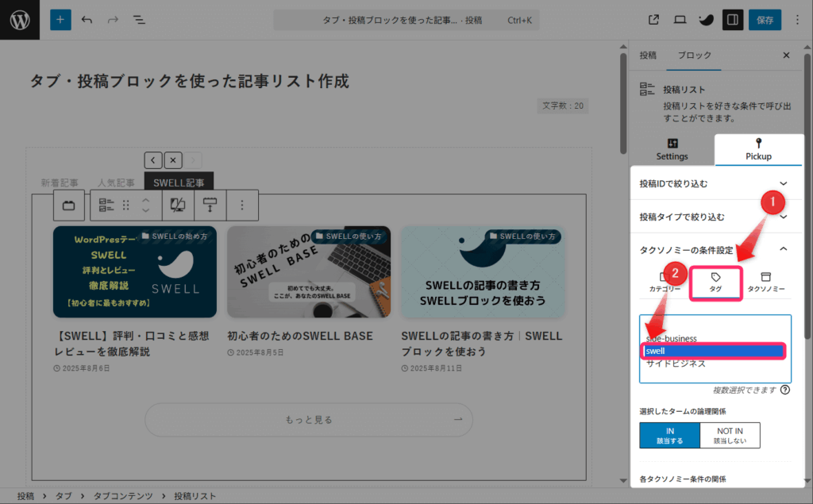
Task: Select the カテゴリー taxonomy option
Action: (665, 283)
